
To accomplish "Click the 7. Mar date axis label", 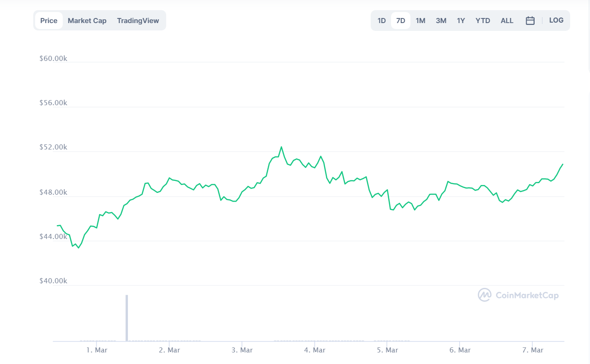I will [x=533, y=350].
